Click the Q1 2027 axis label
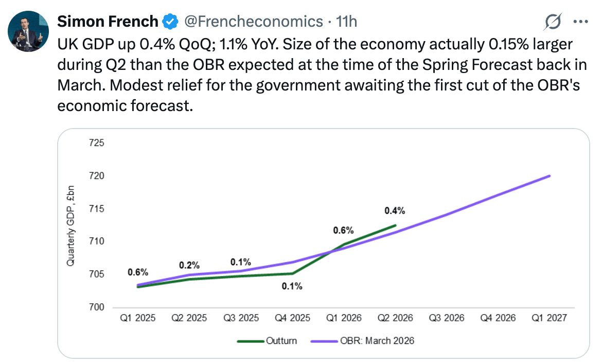 (x=549, y=318)
